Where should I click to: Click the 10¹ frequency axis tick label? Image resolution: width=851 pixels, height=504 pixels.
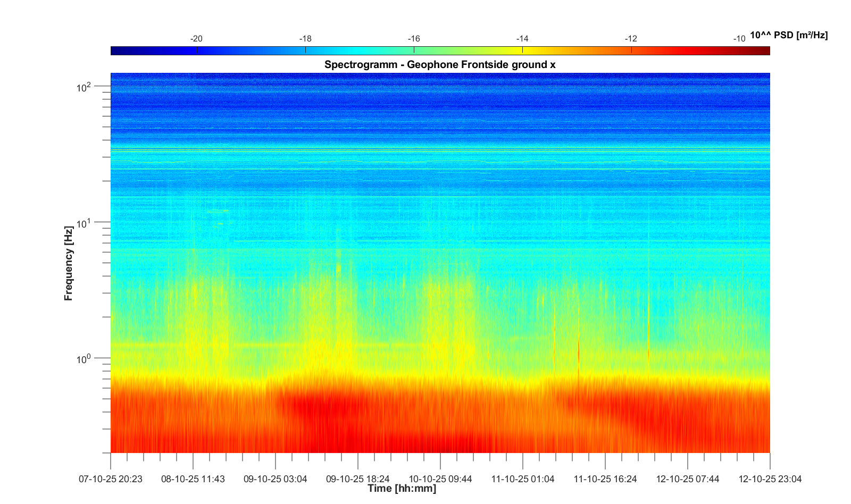pos(84,223)
